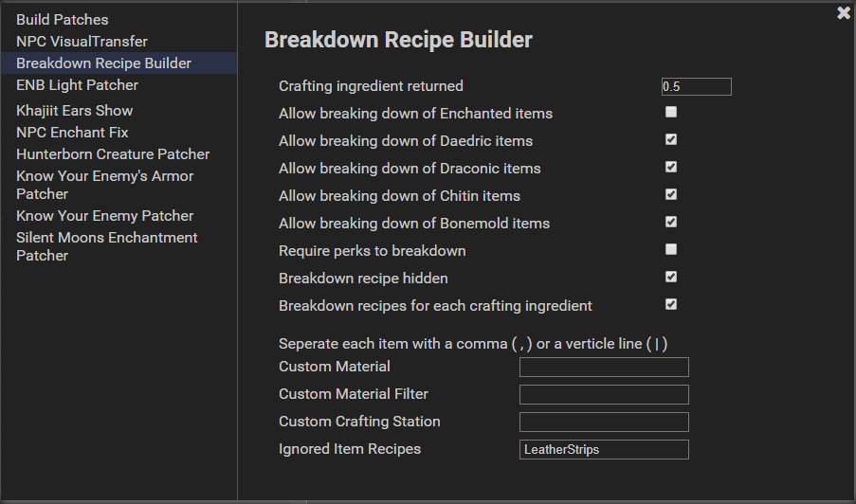Toggle Allow breaking down of Draconic items
The image size is (856, 504).
coord(671,167)
